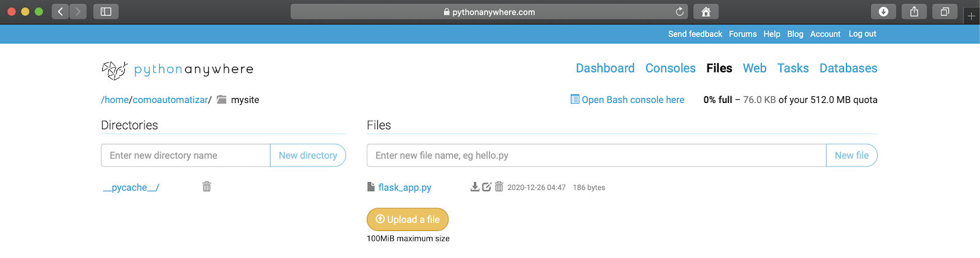980x258 pixels.
Task: Go to the Web tab
Action: pyautogui.click(x=755, y=68)
